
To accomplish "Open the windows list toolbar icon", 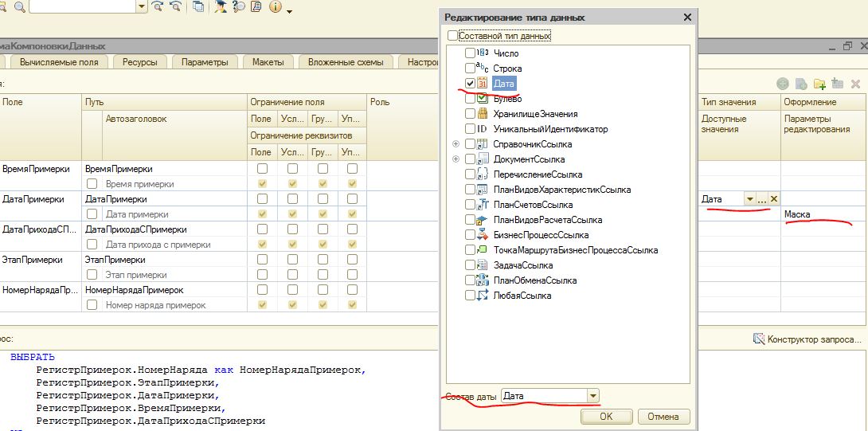I will 199,7.
